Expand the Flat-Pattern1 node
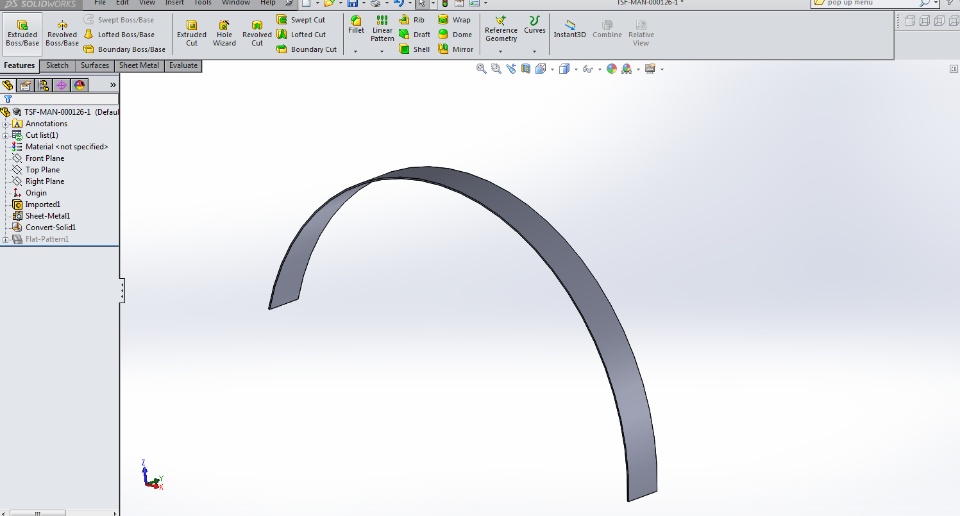Viewport: 960px width, 516px height. 6,239
